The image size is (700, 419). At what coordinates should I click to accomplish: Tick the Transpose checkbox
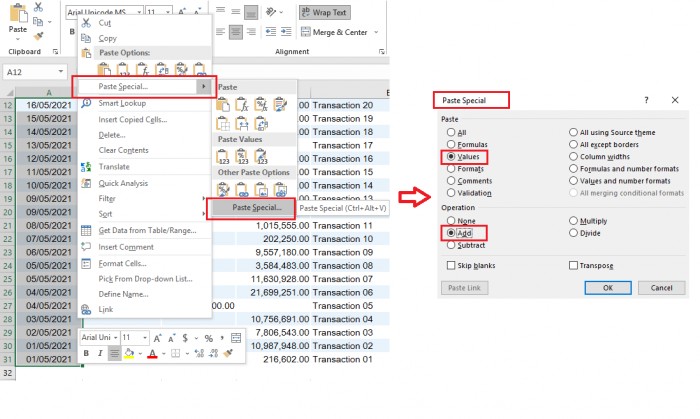coord(572,265)
